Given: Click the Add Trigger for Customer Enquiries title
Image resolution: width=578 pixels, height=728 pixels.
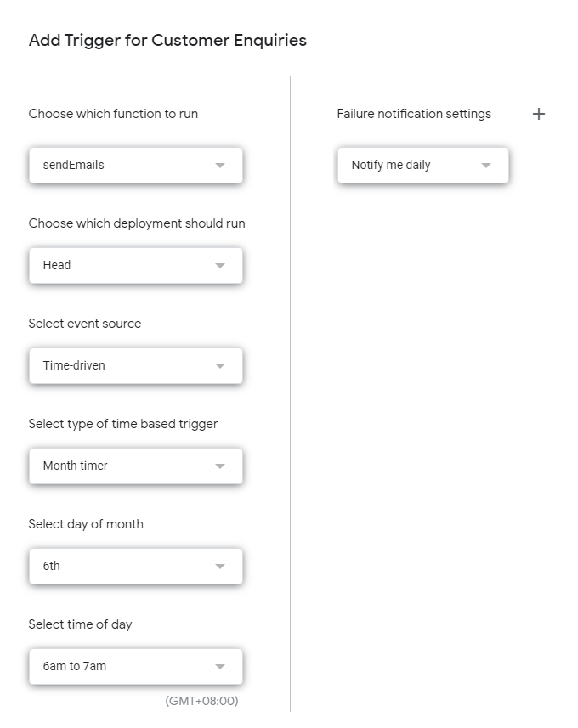Looking at the screenshot, I should click(x=167, y=40).
